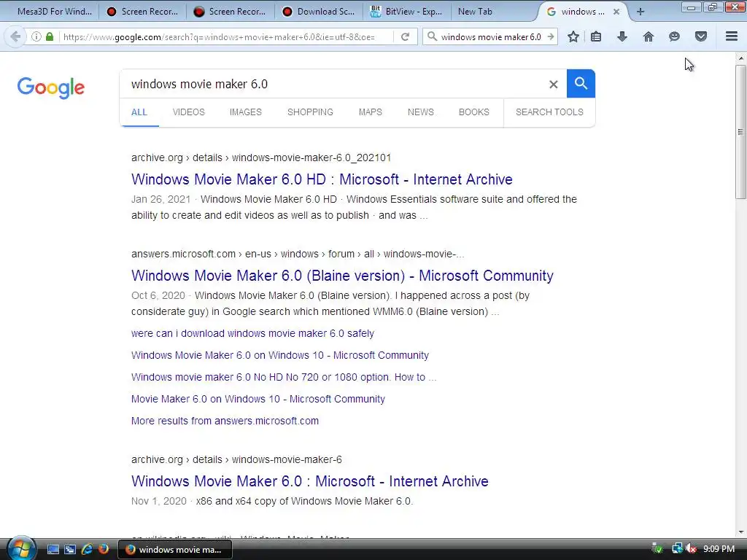Switch to first Screen Recorder tab
Viewport: 747px width, 560px height.
(142, 12)
